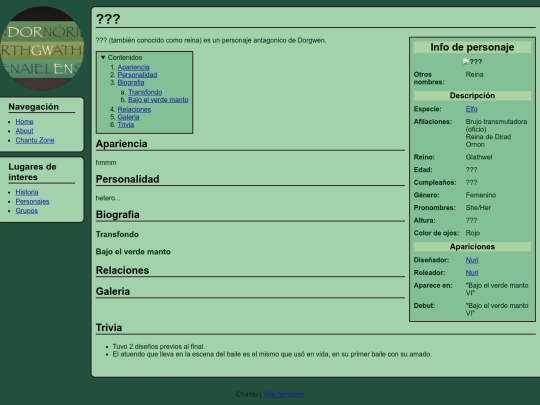Jump to Trivia from contents list

tap(126, 125)
